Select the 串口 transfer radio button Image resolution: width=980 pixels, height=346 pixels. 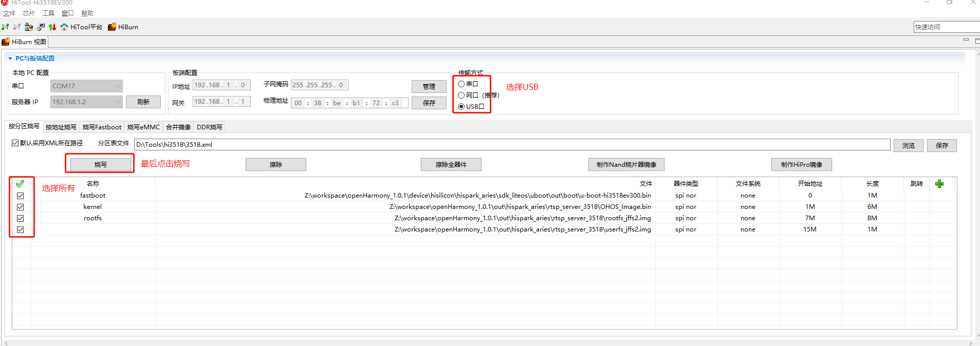point(461,84)
